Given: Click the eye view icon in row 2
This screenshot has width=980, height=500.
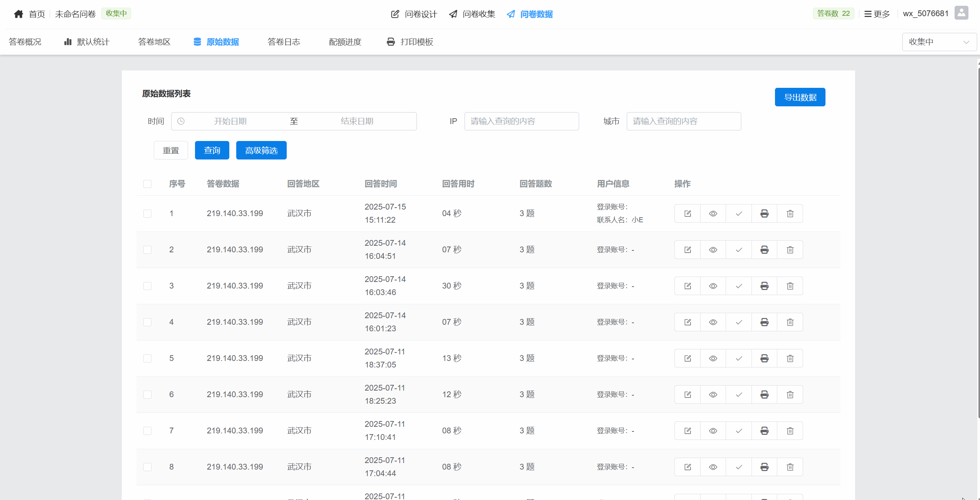Looking at the screenshot, I should point(713,250).
